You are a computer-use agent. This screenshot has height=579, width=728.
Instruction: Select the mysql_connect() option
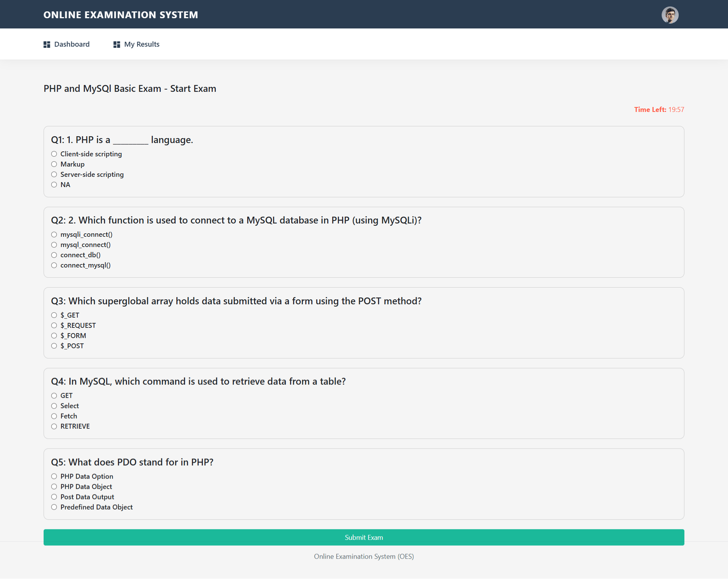54,245
